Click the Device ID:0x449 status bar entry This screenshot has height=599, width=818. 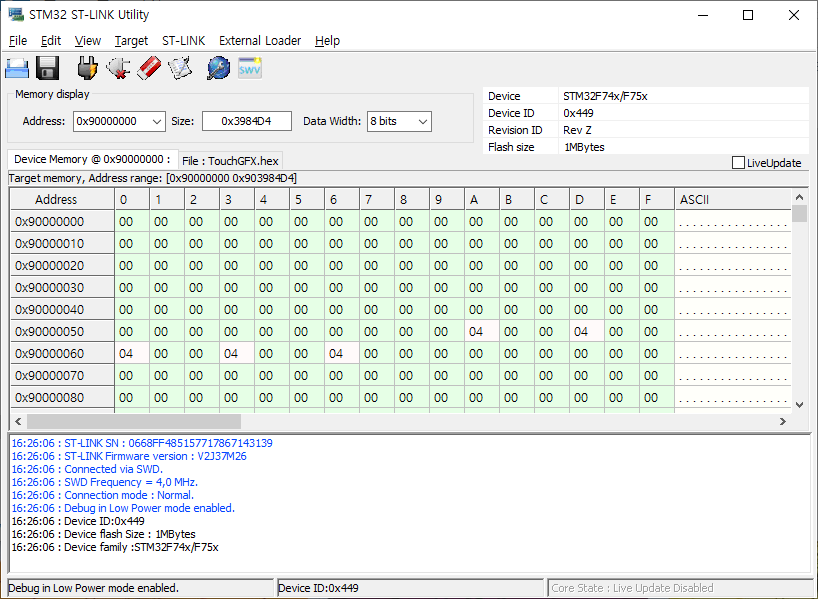coord(410,588)
